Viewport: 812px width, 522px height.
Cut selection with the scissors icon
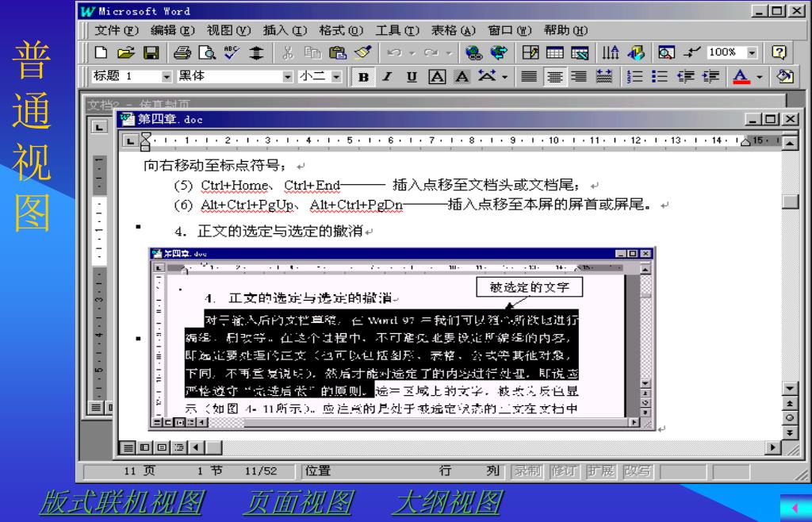coord(288,52)
